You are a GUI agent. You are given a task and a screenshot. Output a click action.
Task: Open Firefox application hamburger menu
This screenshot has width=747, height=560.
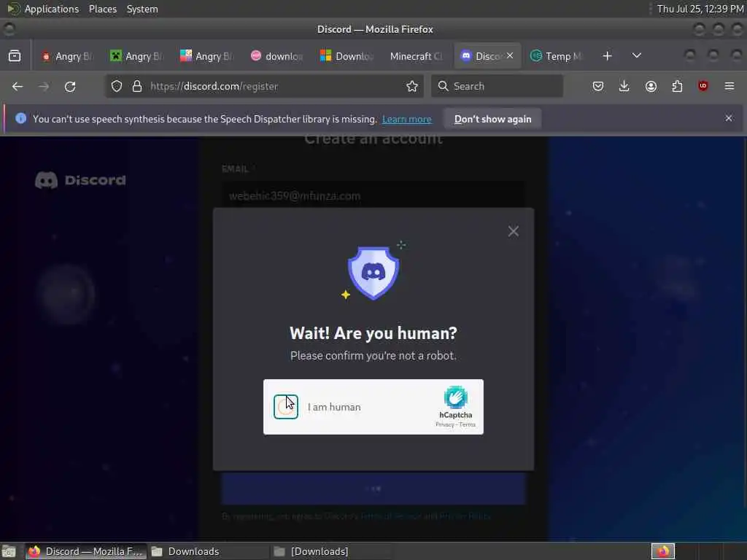[x=729, y=86]
